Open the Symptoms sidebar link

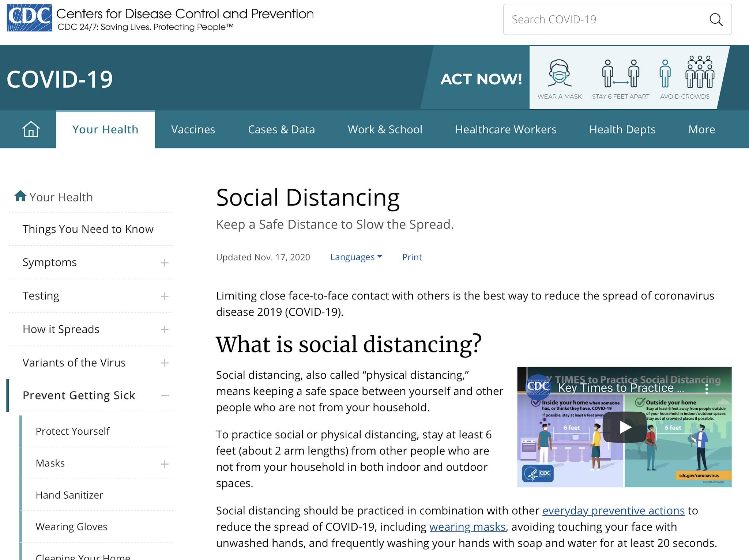coord(49,262)
